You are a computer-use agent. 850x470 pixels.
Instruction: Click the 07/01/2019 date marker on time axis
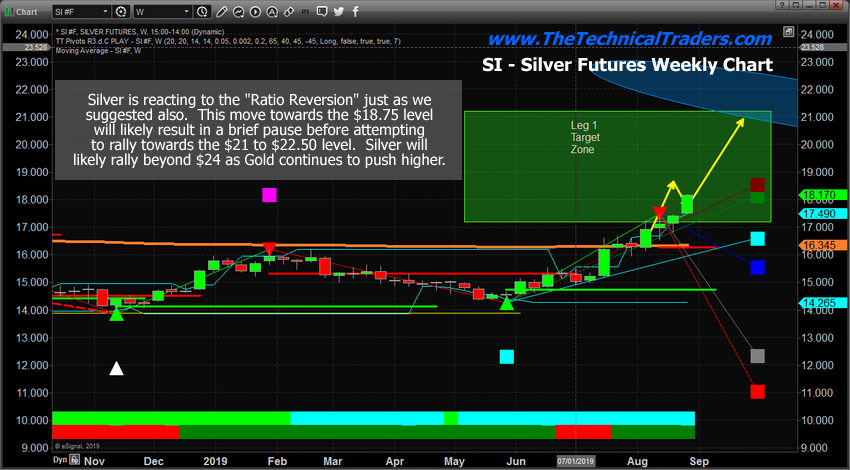click(576, 461)
